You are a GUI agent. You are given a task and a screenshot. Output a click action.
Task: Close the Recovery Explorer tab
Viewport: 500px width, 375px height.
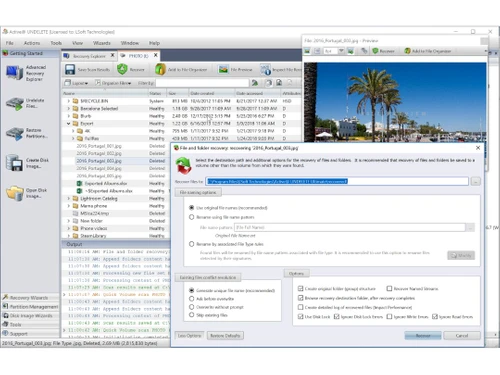tap(113, 55)
